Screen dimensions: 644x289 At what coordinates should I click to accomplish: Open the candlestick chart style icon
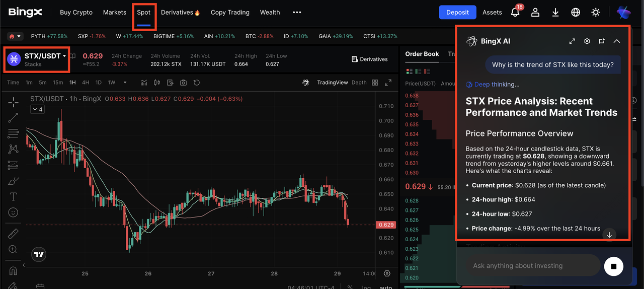point(157,83)
